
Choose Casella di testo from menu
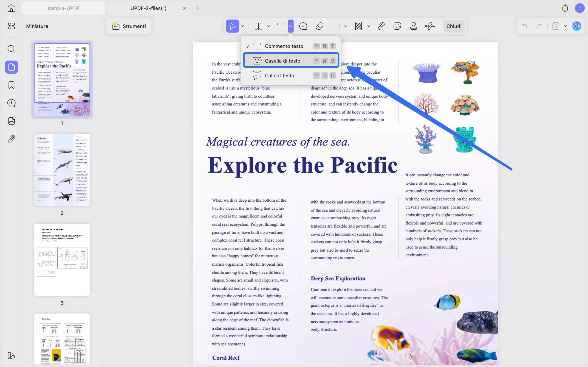pos(282,61)
